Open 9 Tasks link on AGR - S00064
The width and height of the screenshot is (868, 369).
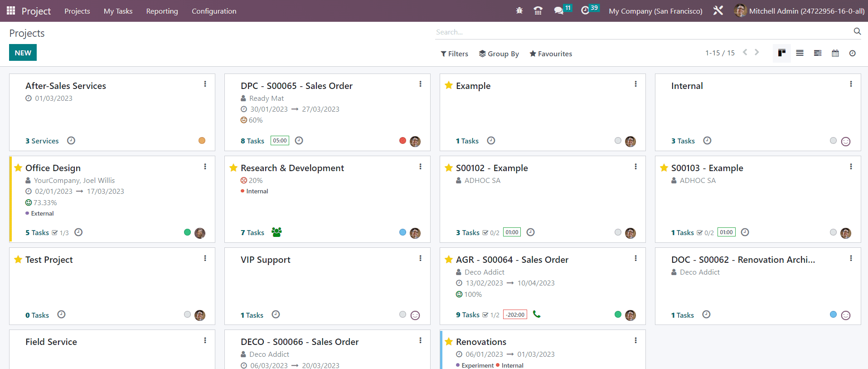pos(468,315)
